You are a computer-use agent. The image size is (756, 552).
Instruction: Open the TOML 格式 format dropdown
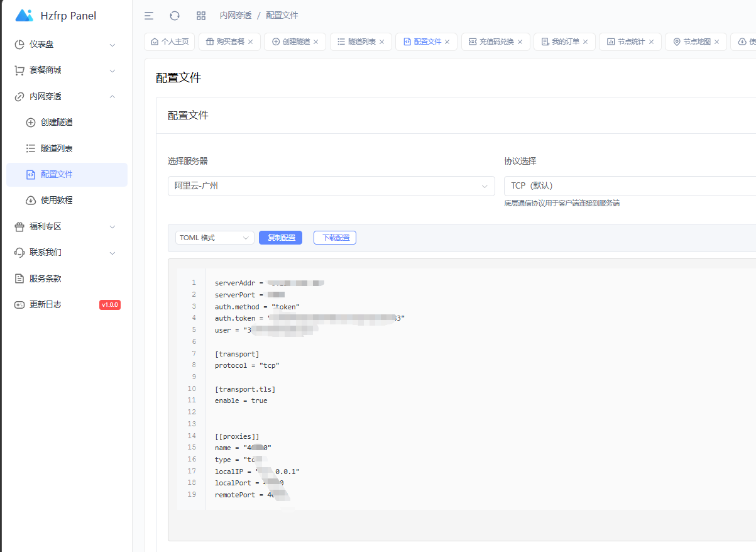(x=215, y=238)
